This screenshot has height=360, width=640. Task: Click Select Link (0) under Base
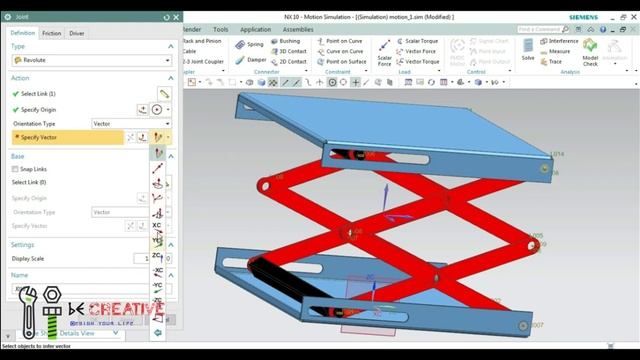(x=29, y=182)
